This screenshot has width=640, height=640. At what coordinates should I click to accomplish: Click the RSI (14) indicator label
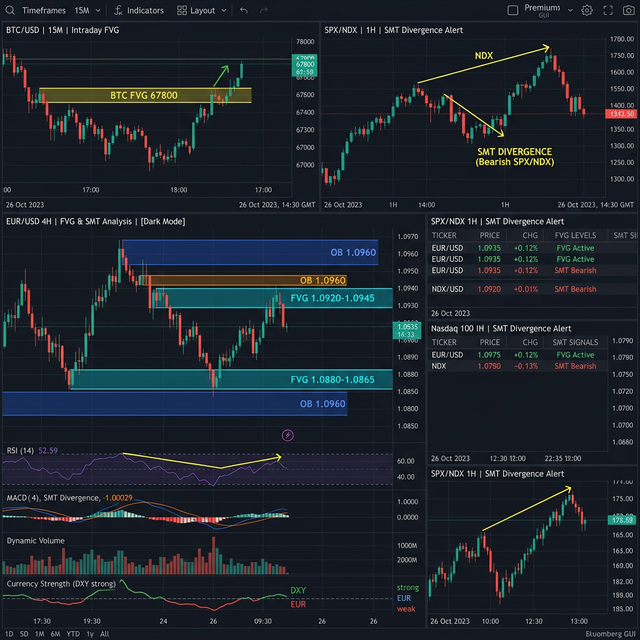coord(20,451)
